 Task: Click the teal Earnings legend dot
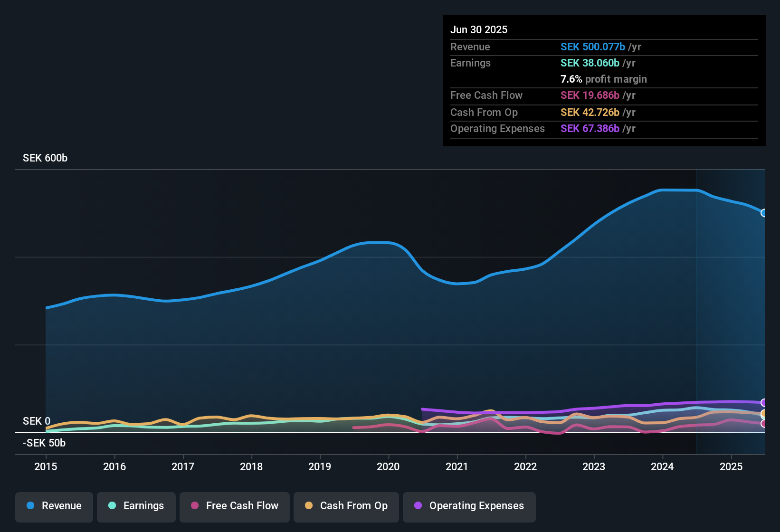pyautogui.click(x=113, y=506)
